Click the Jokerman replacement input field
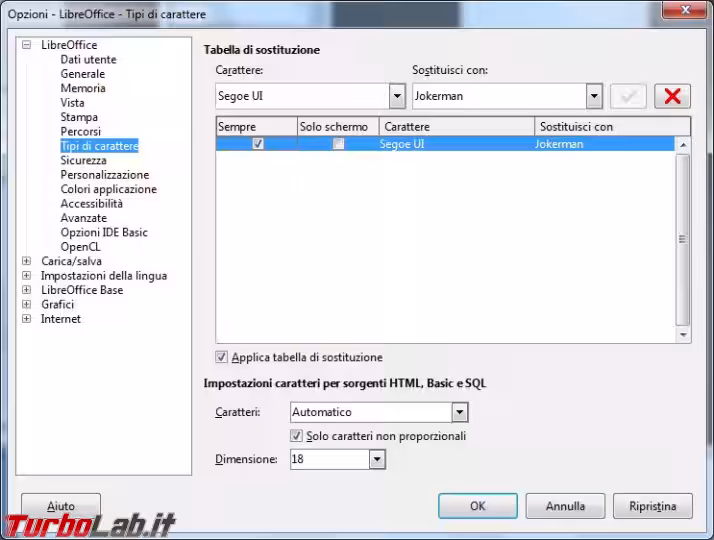 tap(499, 96)
